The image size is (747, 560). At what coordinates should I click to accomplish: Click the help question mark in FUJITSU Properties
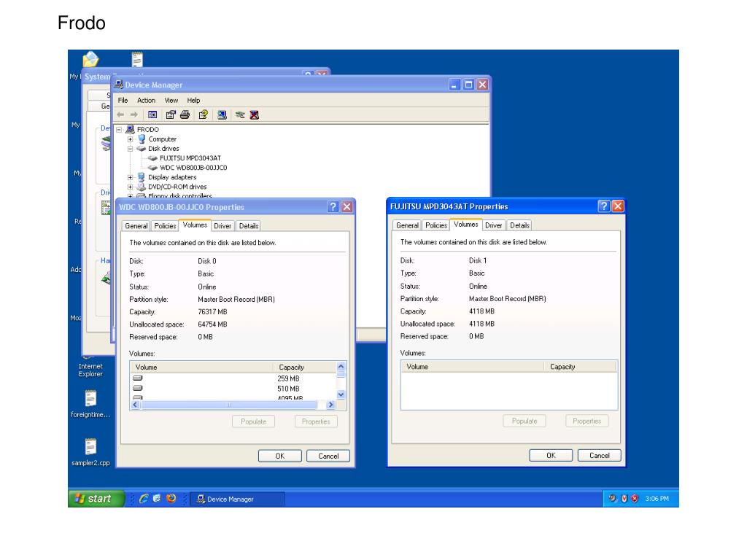(x=603, y=206)
